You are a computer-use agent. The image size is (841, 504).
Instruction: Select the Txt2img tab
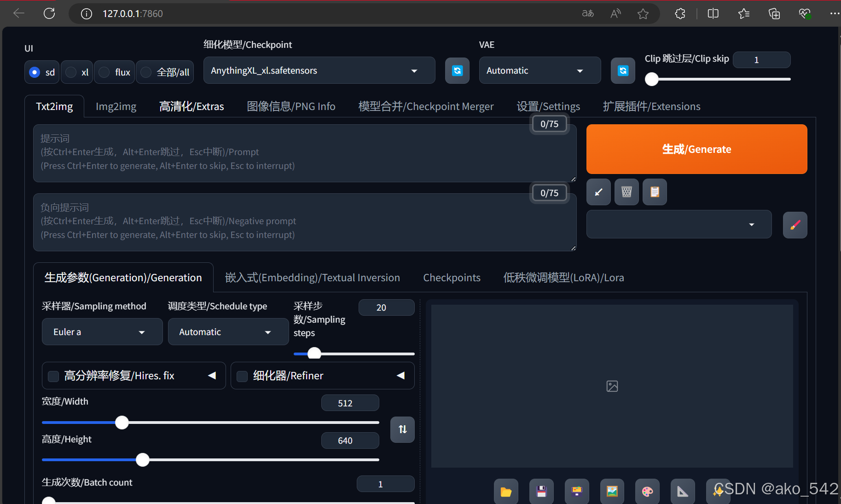pyautogui.click(x=54, y=106)
